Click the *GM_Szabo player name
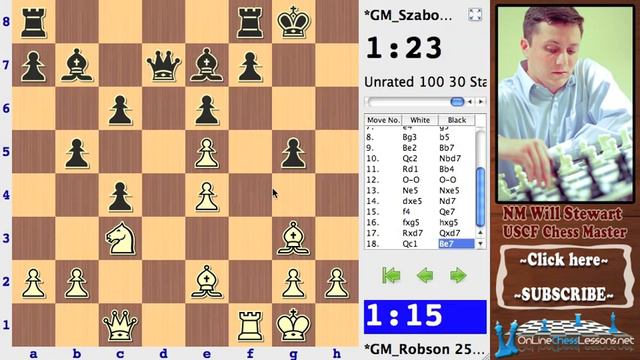This screenshot has width=640, height=360. [x=408, y=16]
